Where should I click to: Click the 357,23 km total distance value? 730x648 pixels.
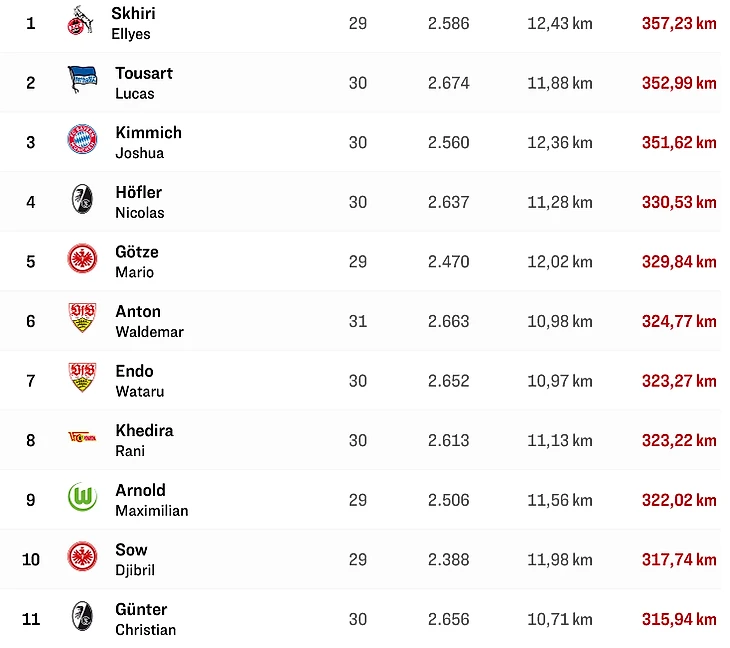[679, 23]
